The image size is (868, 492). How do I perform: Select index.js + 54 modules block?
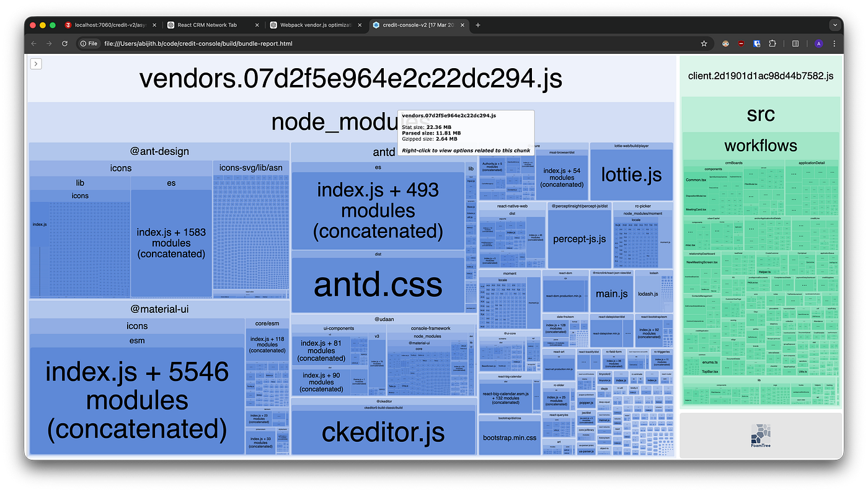click(562, 177)
